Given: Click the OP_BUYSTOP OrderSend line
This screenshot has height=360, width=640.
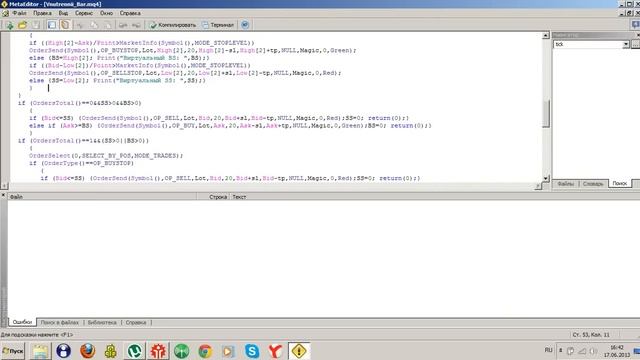Looking at the screenshot, I should pyautogui.click(x=192, y=50).
